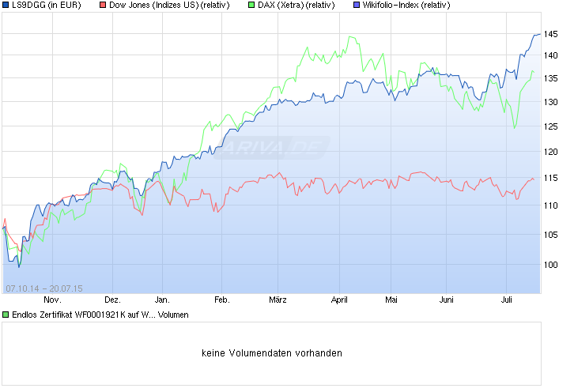Click the 145 value on the y-axis
Screen dimensions: 574x392
[553, 36]
